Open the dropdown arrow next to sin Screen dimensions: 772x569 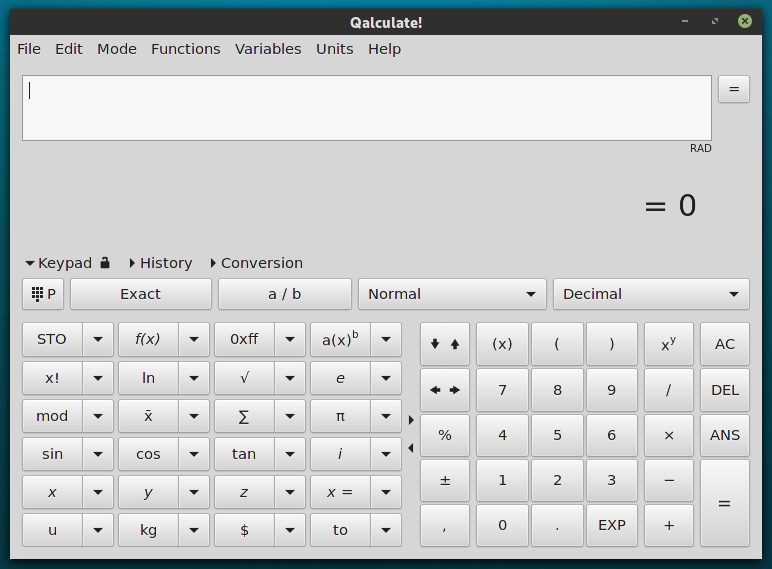(98, 454)
